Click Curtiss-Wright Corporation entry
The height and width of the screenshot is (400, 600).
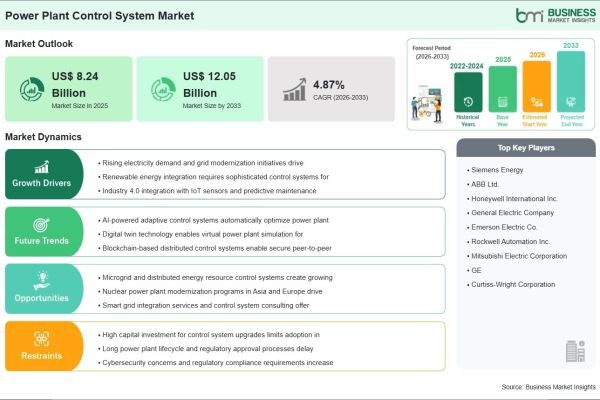[511, 284]
